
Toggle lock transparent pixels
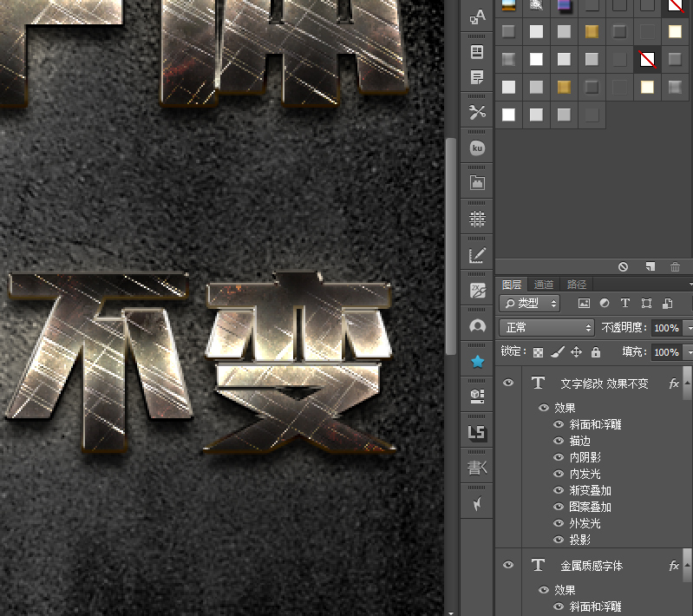tap(538, 352)
